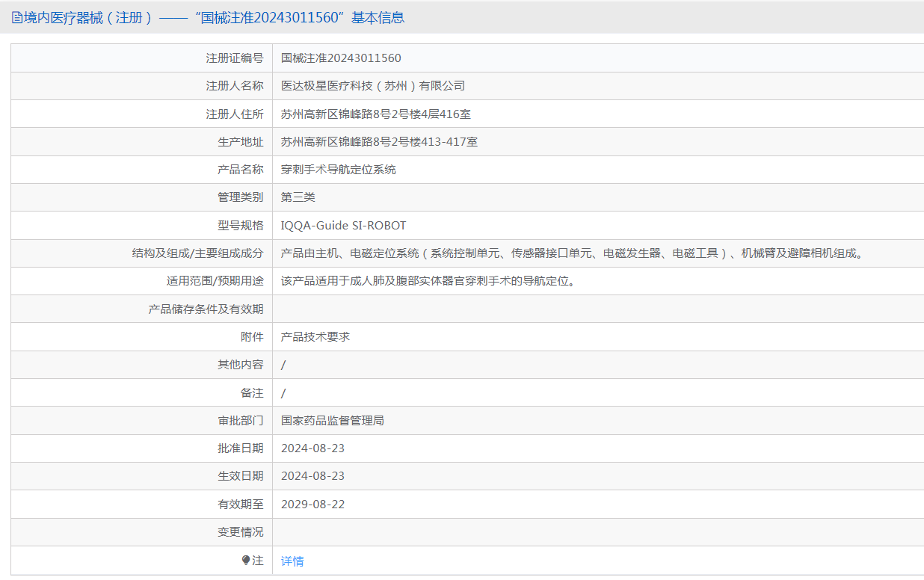Select the structure description starting 产品由主机

tap(574, 253)
